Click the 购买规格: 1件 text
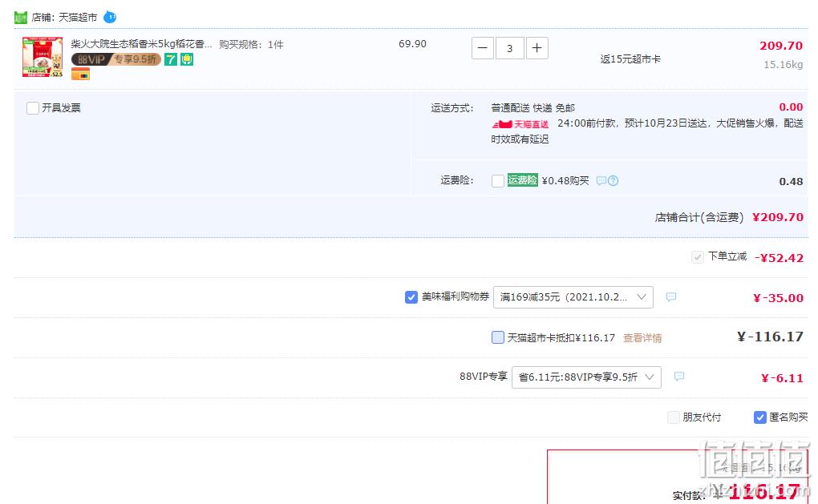Viewport: 818px width, 504px height. [252, 44]
